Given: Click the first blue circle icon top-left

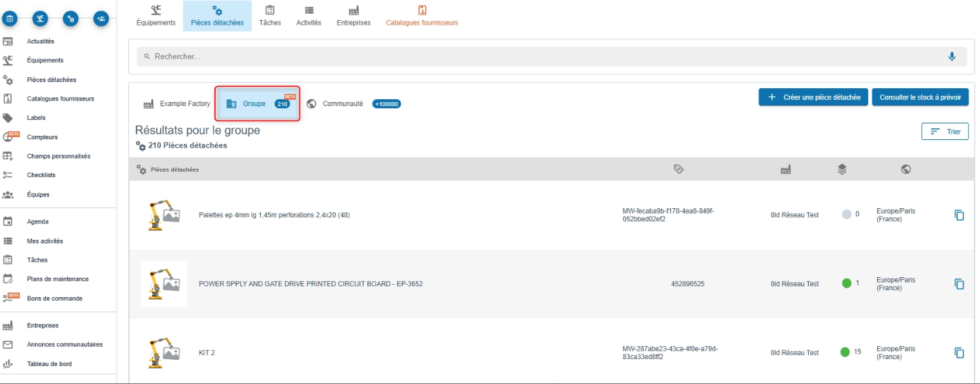Looking at the screenshot, I should [x=10, y=19].
